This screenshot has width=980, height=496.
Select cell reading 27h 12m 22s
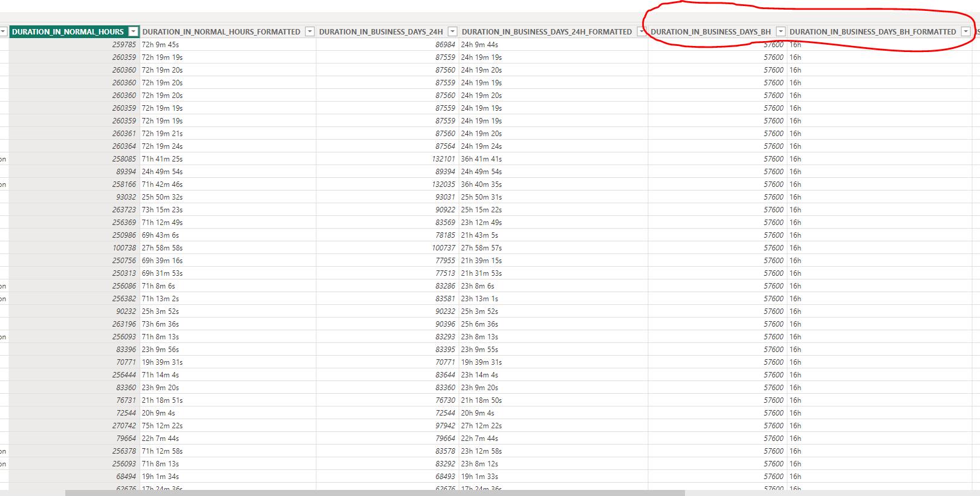[553, 426]
